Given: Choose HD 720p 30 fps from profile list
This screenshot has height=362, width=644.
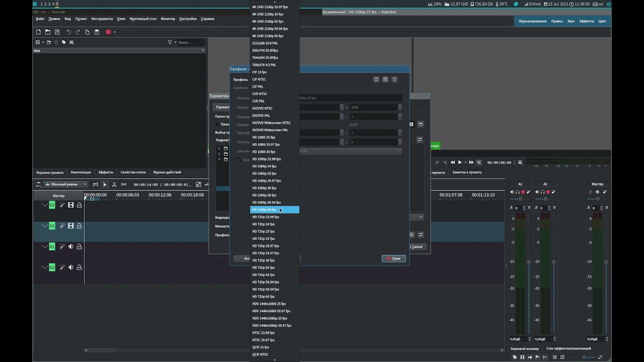Looking at the screenshot, I should tap(263, 260).
